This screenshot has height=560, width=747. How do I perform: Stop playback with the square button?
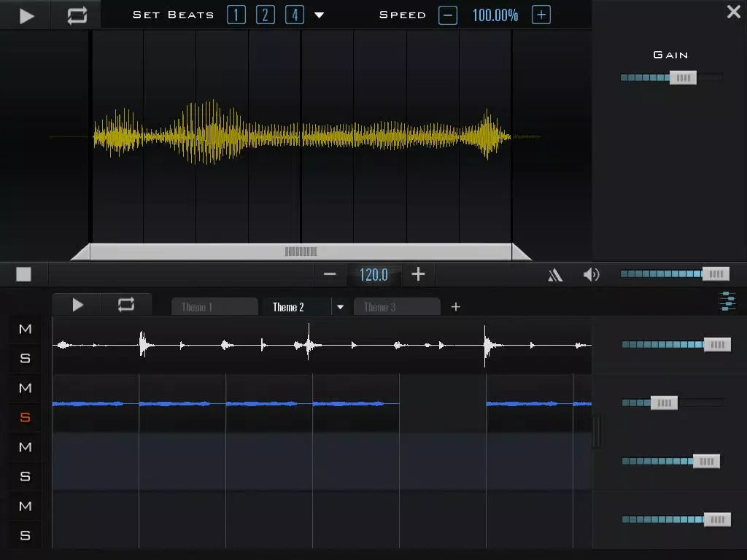[x=23, y=274]
